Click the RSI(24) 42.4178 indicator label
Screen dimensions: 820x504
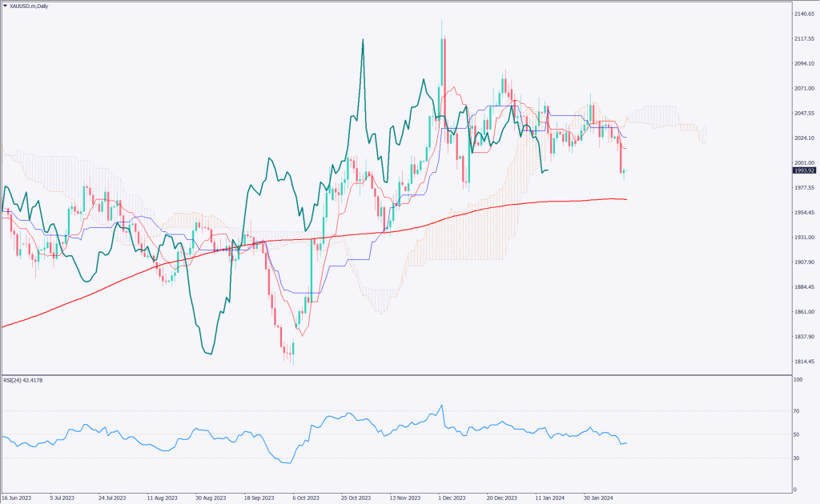[22, 380]
